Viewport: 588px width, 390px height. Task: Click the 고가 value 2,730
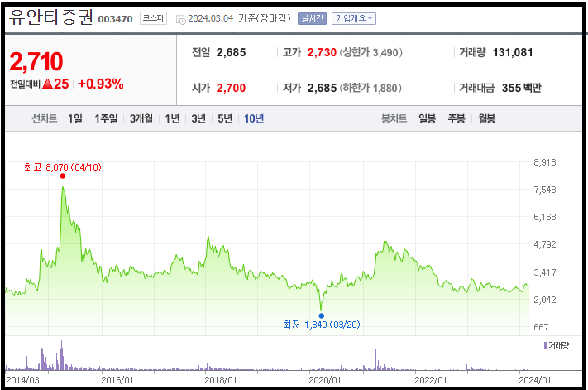pyautogui.click(x=322, y=52)
